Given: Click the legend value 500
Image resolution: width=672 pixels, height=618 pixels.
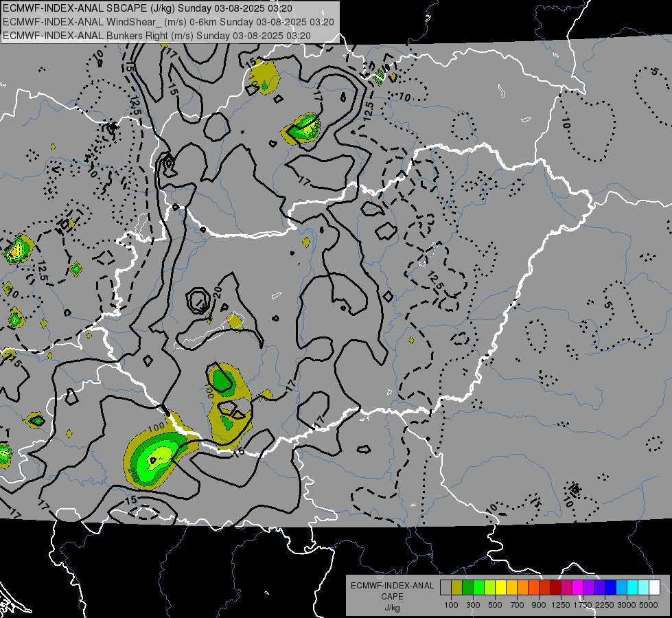Looking at the screenshot, I should coord(495,605).
